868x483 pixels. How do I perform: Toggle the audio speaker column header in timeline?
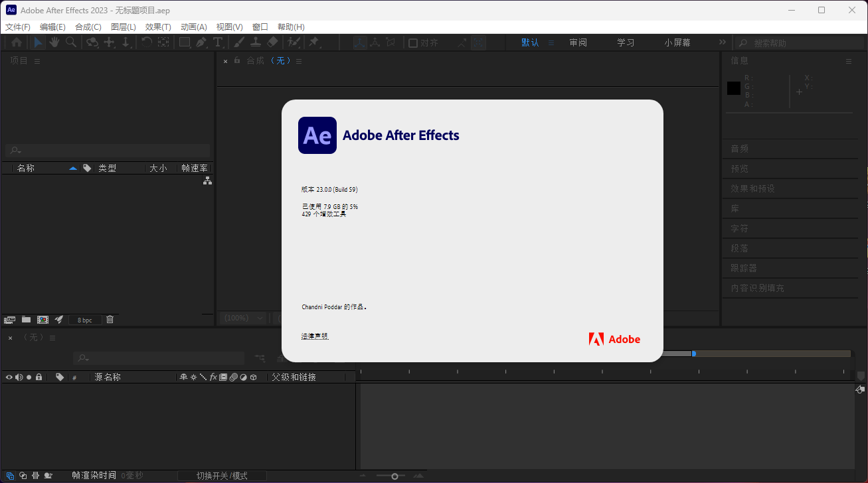pos(19,377)
